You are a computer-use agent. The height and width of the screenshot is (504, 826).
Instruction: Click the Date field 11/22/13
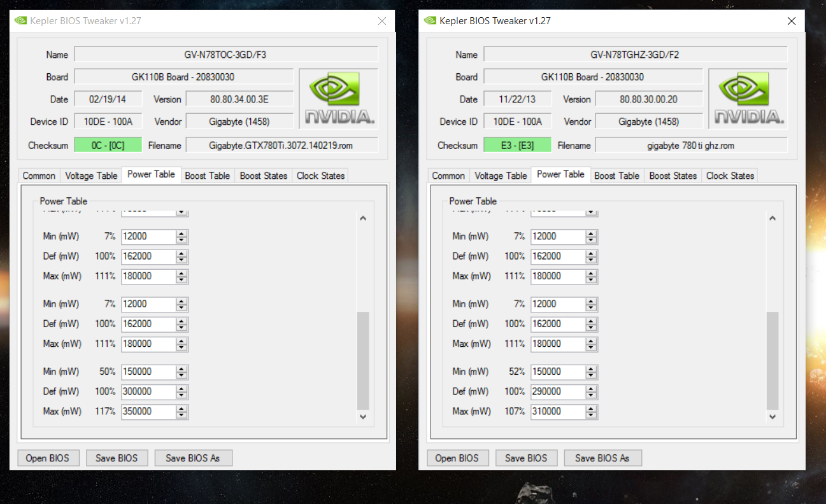pyautogui.click(x=518, y=99)
